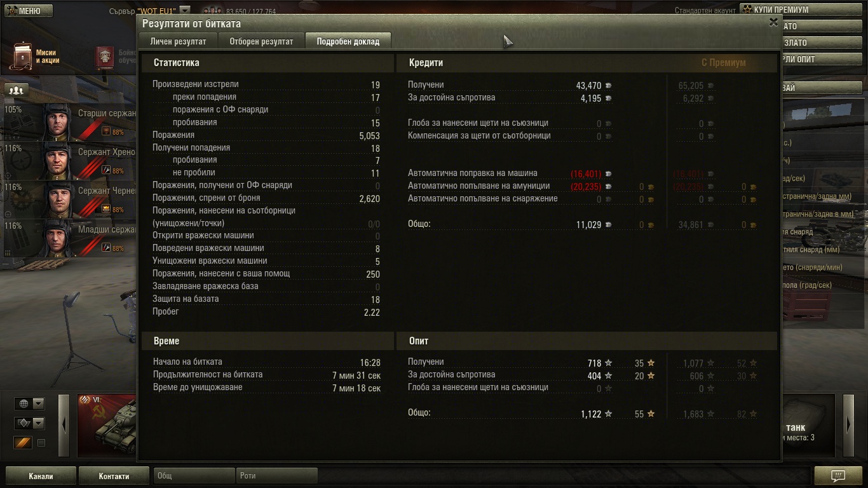Switch to the Отборен резултат tab
The height and width of the screenshot is (488, 868).
261,41
